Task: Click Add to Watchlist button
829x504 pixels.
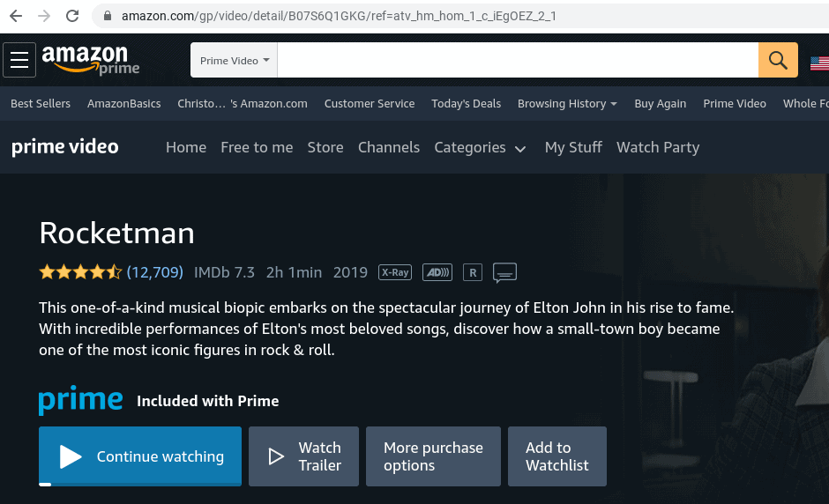Action: point(557,456)
